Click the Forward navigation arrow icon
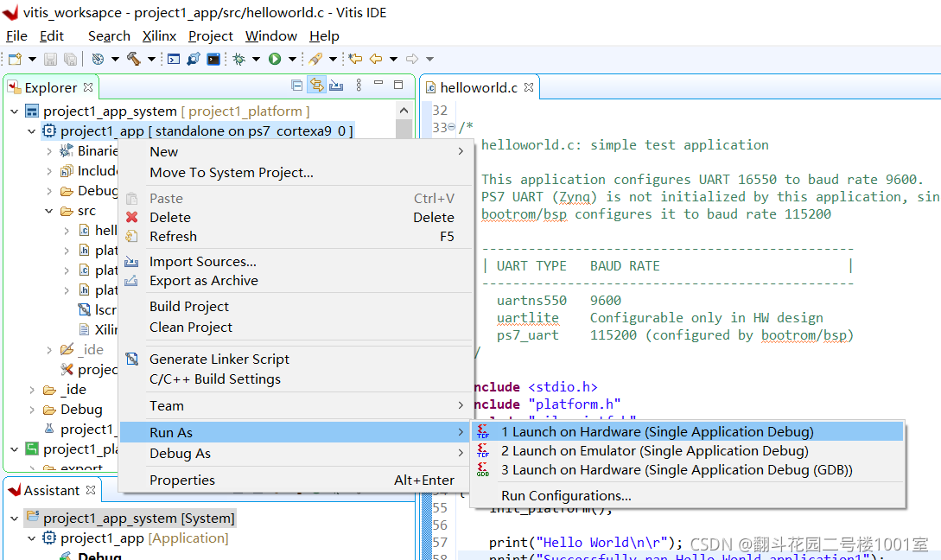The image size is (941, 560). pyautogui.click(x=411, y=59)
